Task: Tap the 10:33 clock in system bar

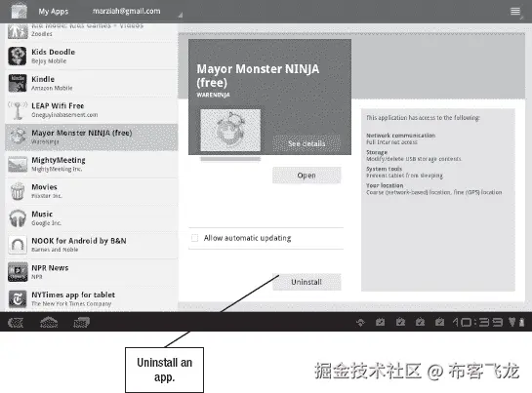Action: pos(477,322)
